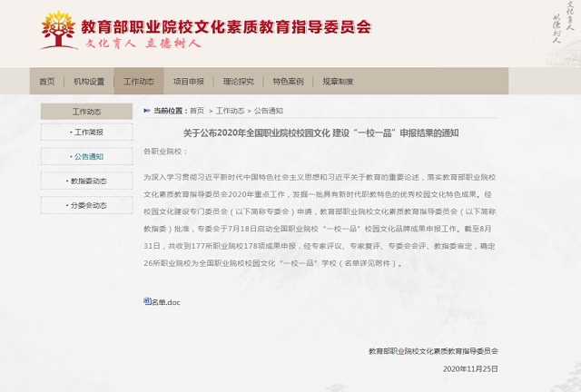Click the 工作动态 sidebar header
Image resolution: width=581 pixels, height=392 pixels.
click(87, 112)
